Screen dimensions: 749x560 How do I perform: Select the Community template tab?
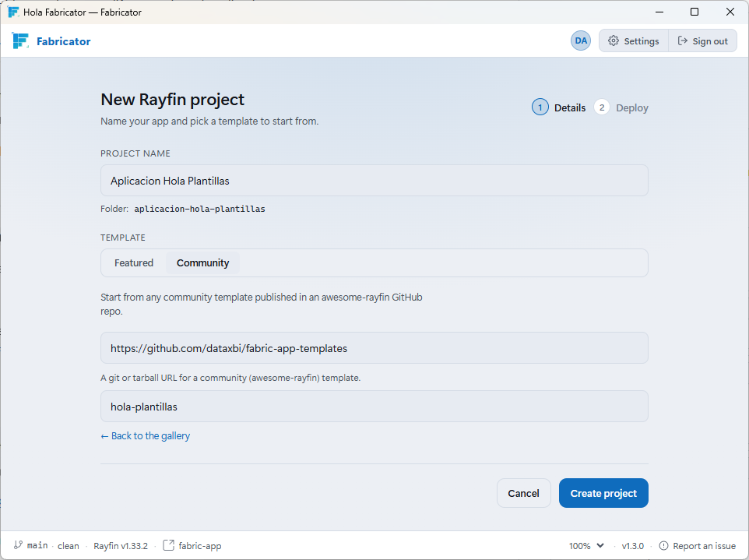pyautogui.click(x=202, y=262)
